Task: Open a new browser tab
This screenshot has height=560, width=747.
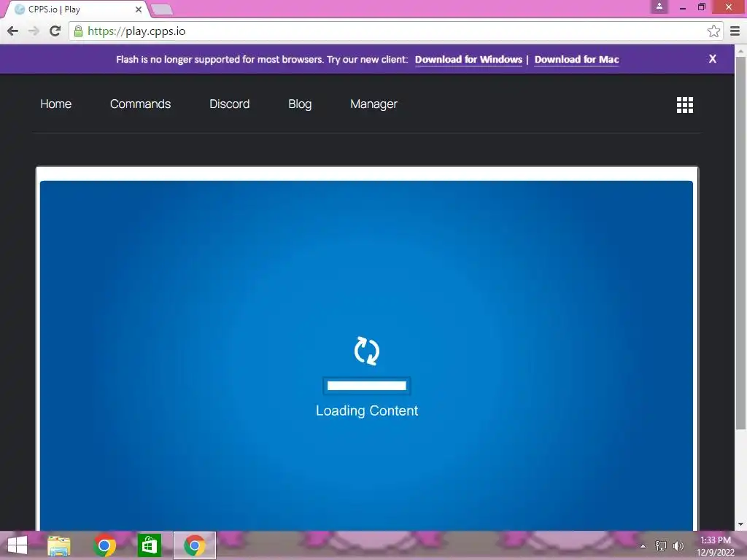Action: (x=161, y=9)
